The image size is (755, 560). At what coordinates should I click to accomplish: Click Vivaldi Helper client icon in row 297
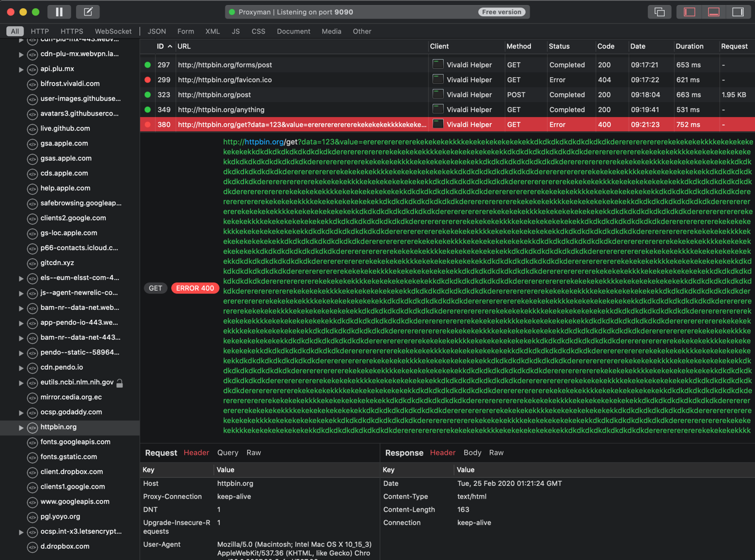click(438, 64)
